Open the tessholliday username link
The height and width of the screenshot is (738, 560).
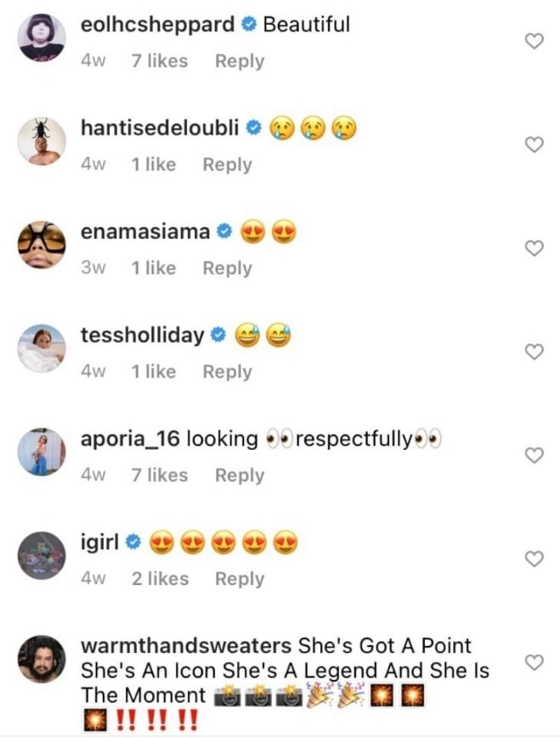142,336
